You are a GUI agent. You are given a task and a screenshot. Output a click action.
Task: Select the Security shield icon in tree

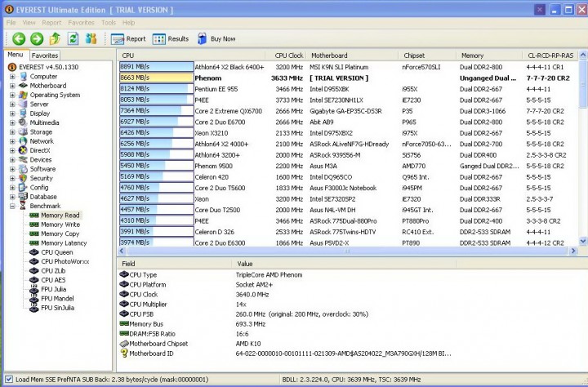point(23,178)
